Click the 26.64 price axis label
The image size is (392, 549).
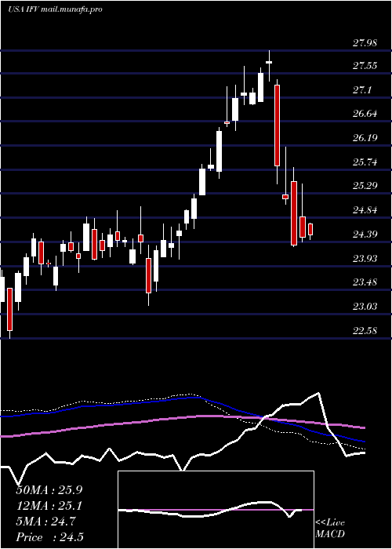tap(365, 114)
